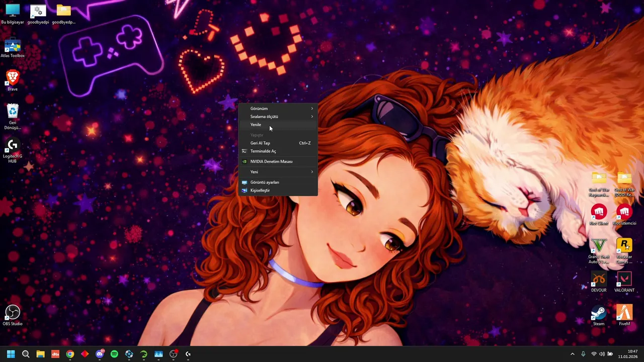Open NVIDIA Denetim Masası from context menu
This screenshot has height=362, width=644.
pyautogui.click(x=278, y=161)
